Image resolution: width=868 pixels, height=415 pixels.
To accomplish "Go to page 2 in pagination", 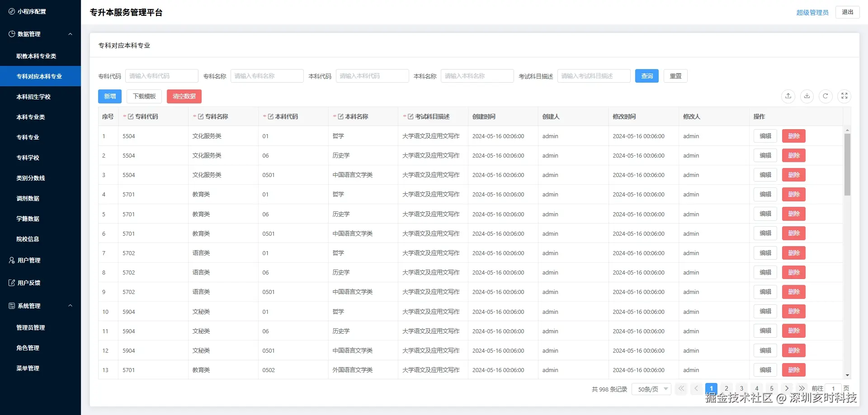I will (726, 388).
